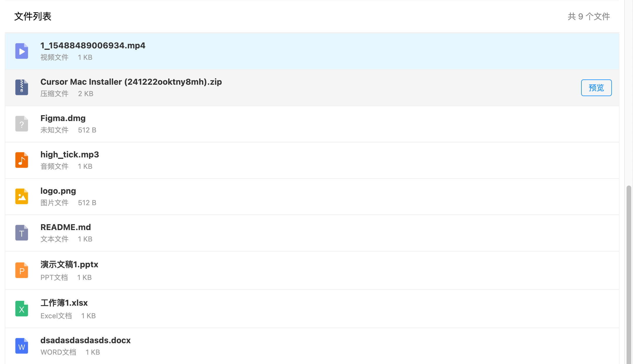Choose the high_tick.mp3 file name
Viewport: 633px width, 364px height.
click(x=69, y=154)
